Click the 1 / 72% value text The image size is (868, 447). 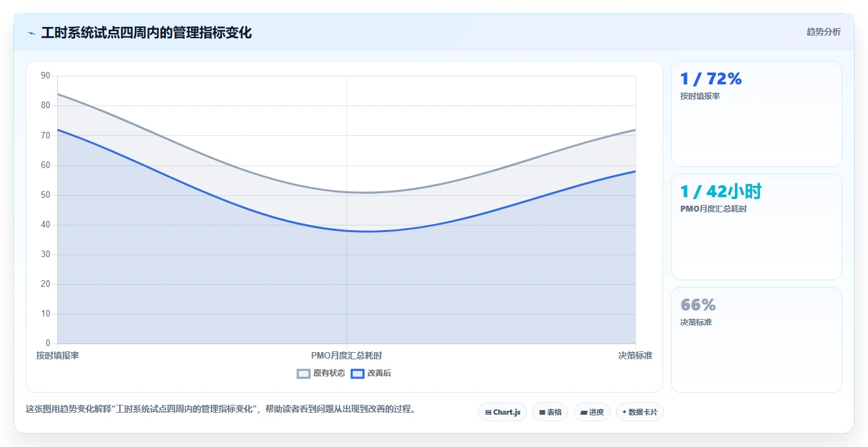click(711, 79)
